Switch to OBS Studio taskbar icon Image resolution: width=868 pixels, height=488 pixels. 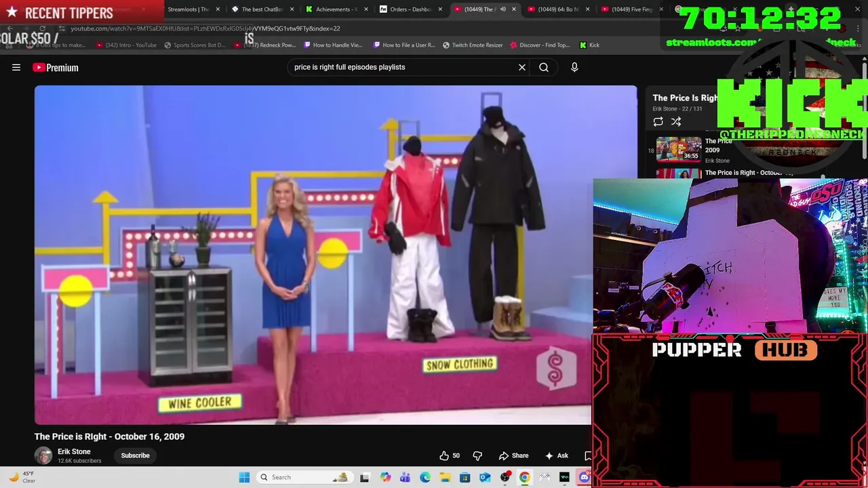pyautogui.click(x=505, y=477)
